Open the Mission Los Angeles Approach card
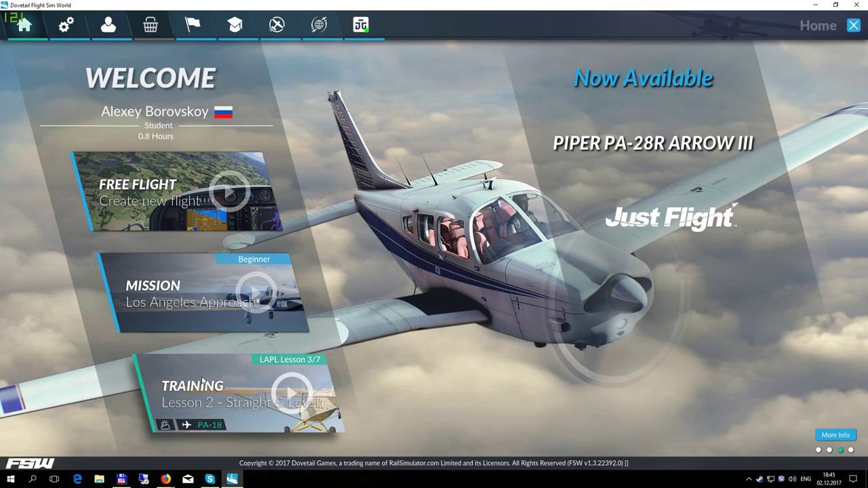The height and width of the screenshot is (488, 868). point(203,293)
